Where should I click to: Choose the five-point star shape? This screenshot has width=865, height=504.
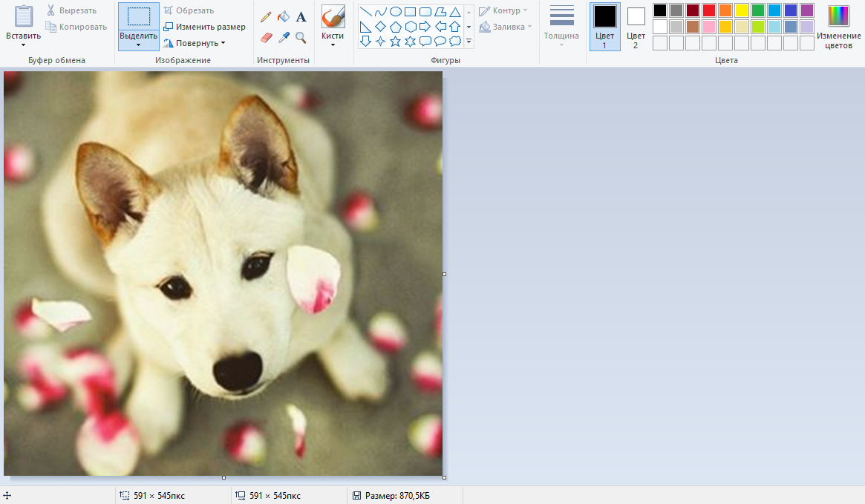click(396, 42)
